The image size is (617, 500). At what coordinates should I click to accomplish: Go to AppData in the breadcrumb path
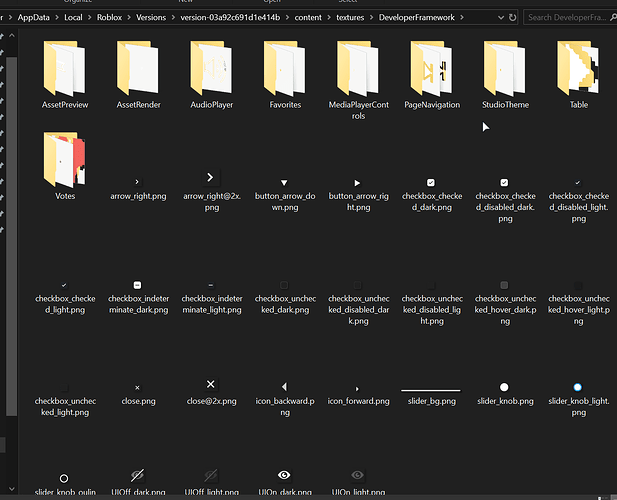click(33, 18)
